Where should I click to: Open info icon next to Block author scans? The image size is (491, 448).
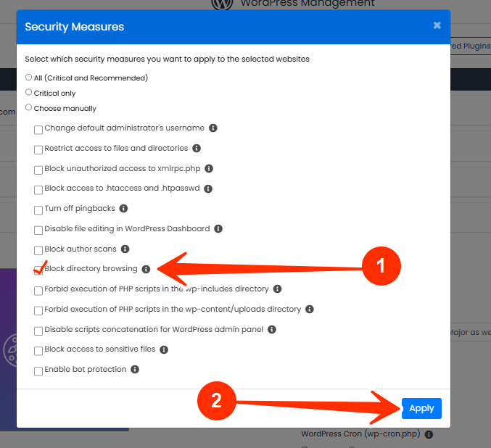point(125,249)
